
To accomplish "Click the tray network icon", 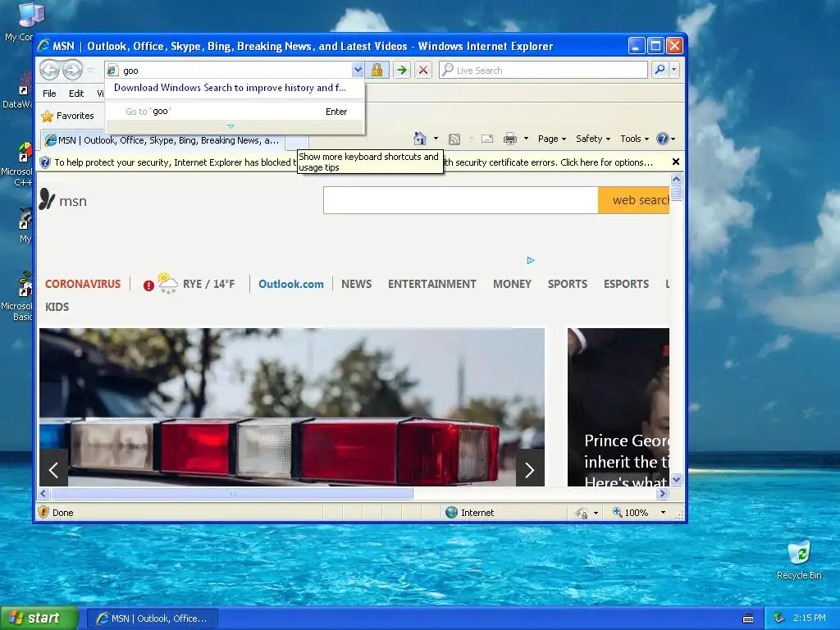I will [x=779, y=619].
